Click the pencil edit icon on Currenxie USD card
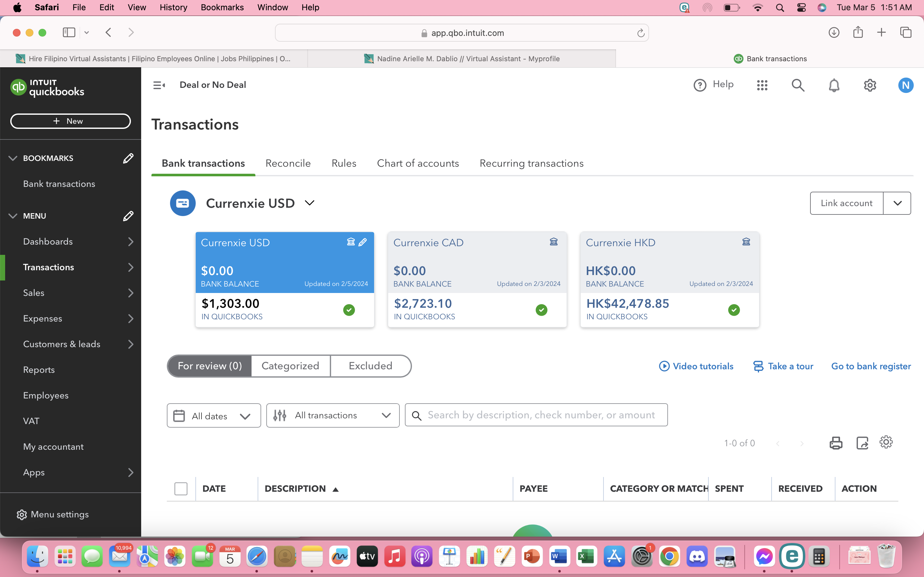This screenshot has height=577, width=924. pyautogui.click(x=363, y=242)
